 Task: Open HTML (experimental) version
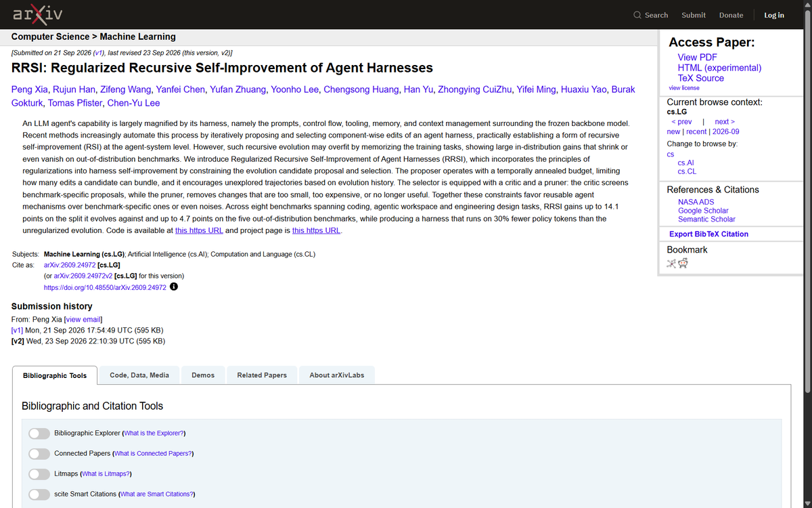click(x=719, y=68)
